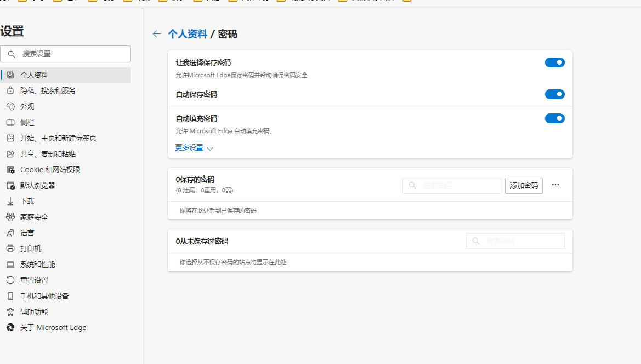Open 语言 settings page
The width and height of the screenshot is (641, 364).
click(65, 233)
